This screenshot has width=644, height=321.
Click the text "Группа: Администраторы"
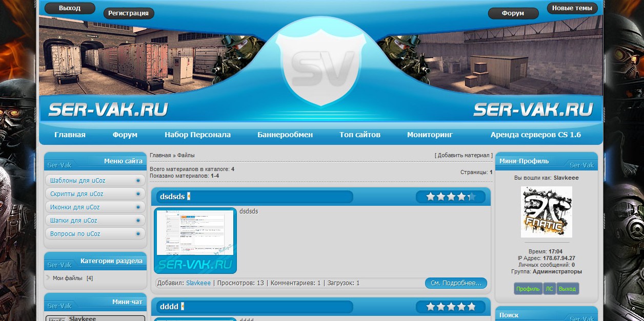pos(547,271)
